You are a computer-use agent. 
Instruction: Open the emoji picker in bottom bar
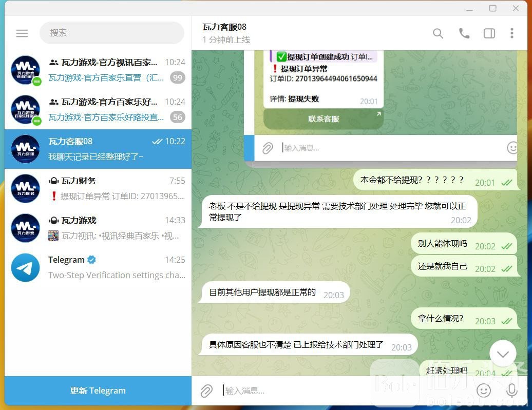pos(484,391)
